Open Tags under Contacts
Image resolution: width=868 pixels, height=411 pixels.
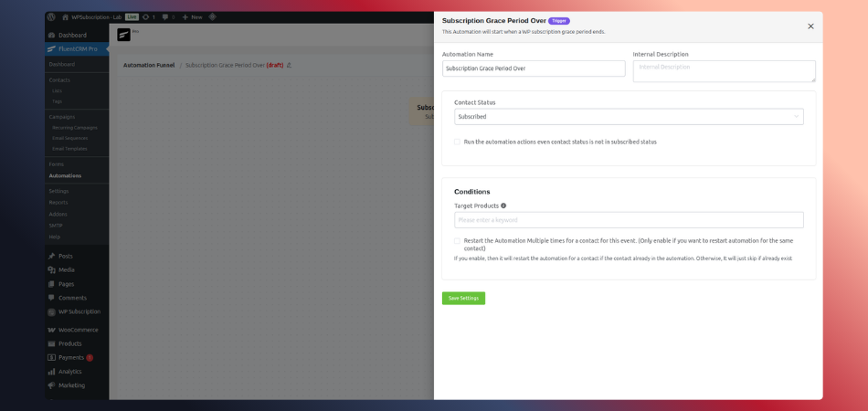[x=57, y=101]
